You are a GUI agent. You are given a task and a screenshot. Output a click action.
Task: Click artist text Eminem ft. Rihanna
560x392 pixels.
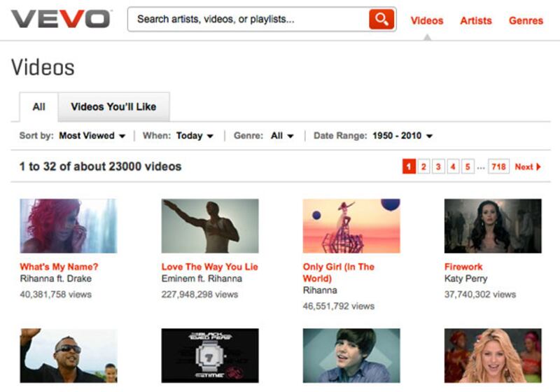[x=202, y=279]
